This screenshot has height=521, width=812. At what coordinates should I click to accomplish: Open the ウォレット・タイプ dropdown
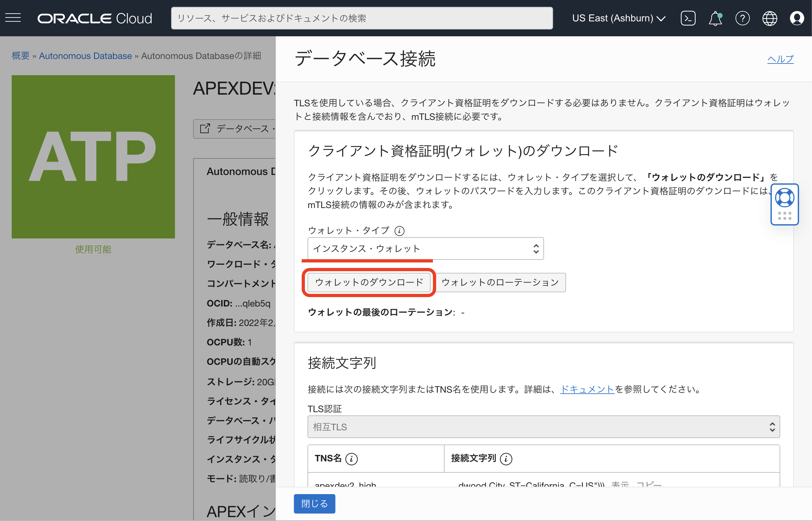pyautogui.click(x=425, y=249)
